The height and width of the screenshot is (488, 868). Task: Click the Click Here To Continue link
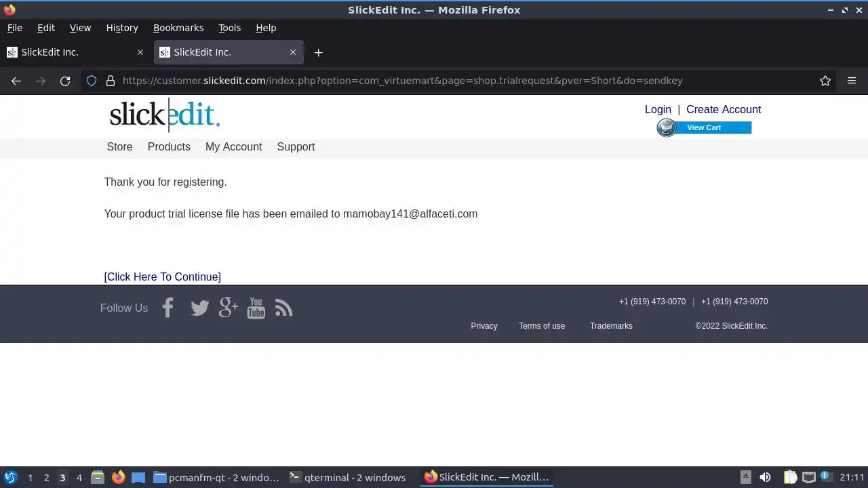[x=162, y=277]
